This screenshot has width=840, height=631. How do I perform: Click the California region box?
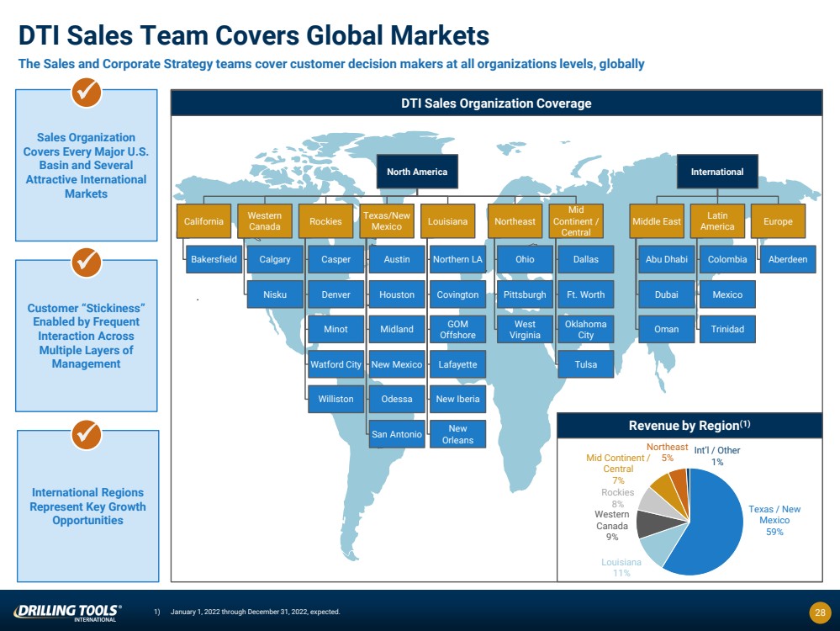(203, 221)
